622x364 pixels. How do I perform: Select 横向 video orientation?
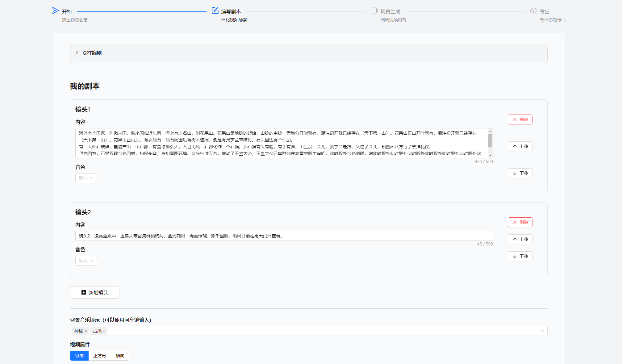point(120,356)
